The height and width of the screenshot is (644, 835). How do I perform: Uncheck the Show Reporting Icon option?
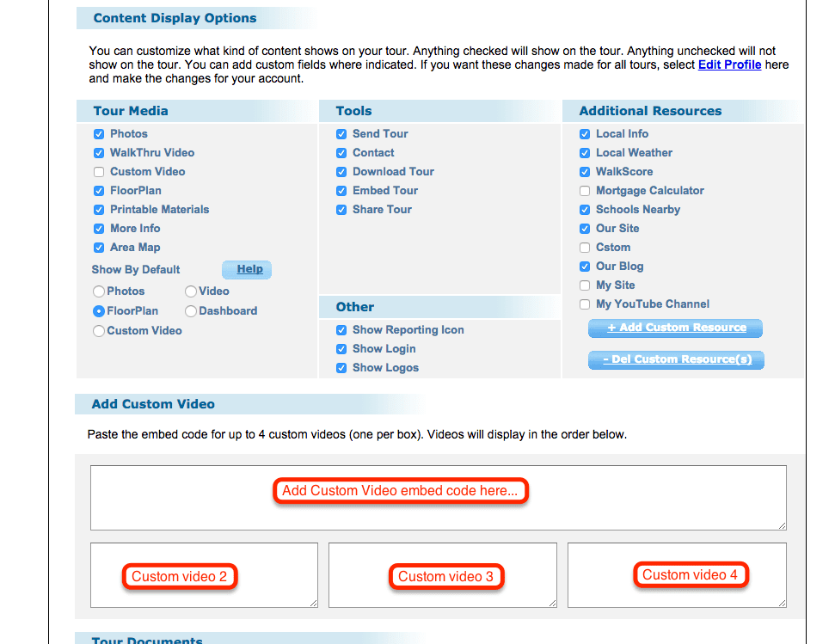point(341,330)
